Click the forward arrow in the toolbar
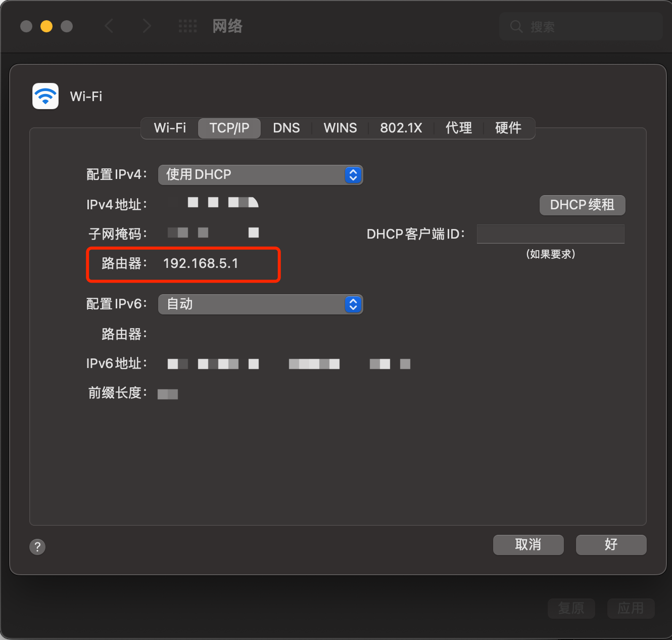672x640 pixels. [x=147, y=26]
